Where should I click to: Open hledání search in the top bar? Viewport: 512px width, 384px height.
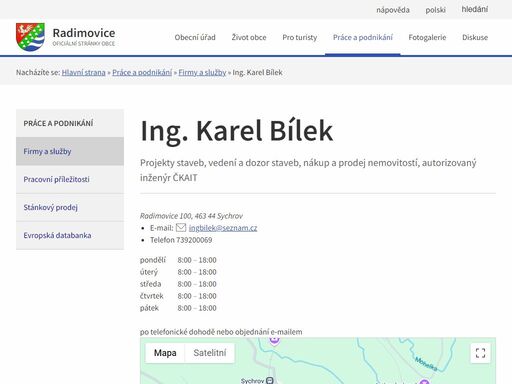coord(475,9)
